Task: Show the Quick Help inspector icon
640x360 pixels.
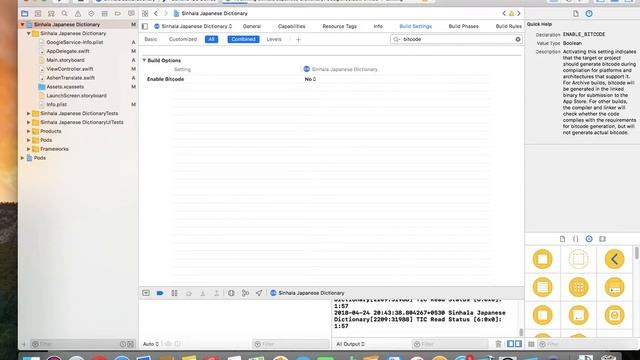Action: click(589, 13)
